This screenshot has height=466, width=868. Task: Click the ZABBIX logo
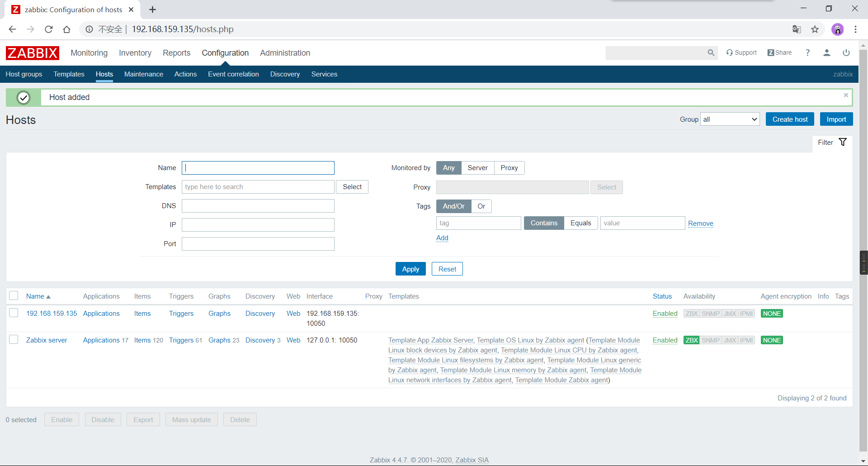tap(32, 53)
